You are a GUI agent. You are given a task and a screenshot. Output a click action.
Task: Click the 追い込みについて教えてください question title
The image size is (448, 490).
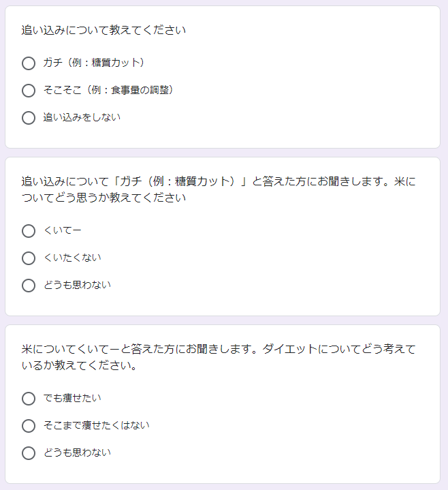point(104,31)
